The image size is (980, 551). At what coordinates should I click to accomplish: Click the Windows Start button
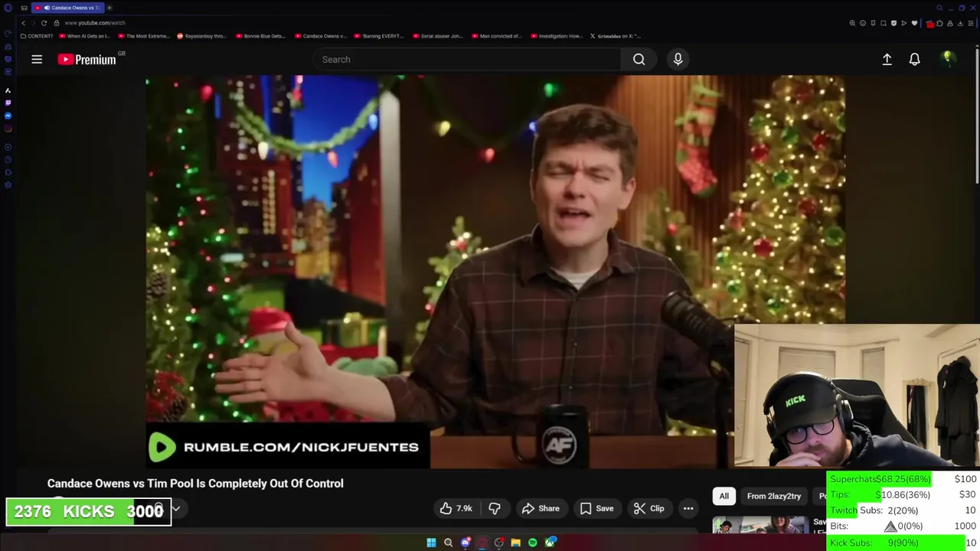(431, 543)
